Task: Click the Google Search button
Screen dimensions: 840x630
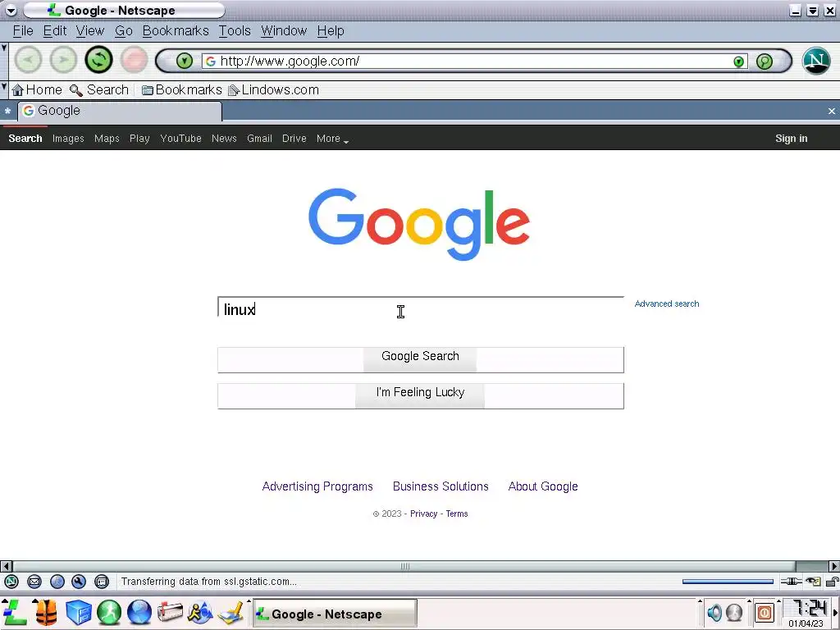Action: [x=421, y=359]
